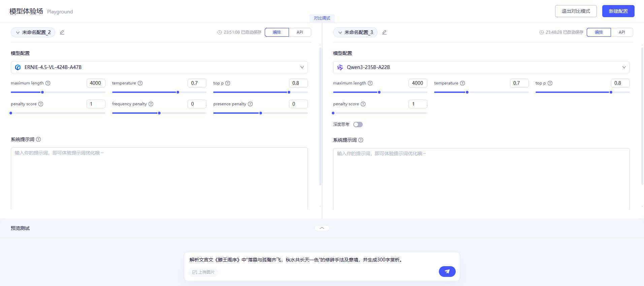This screenshot has height=286, width=644.
Task: Send the prompt with paper-plane button
Action: click(x=447, y=272)
